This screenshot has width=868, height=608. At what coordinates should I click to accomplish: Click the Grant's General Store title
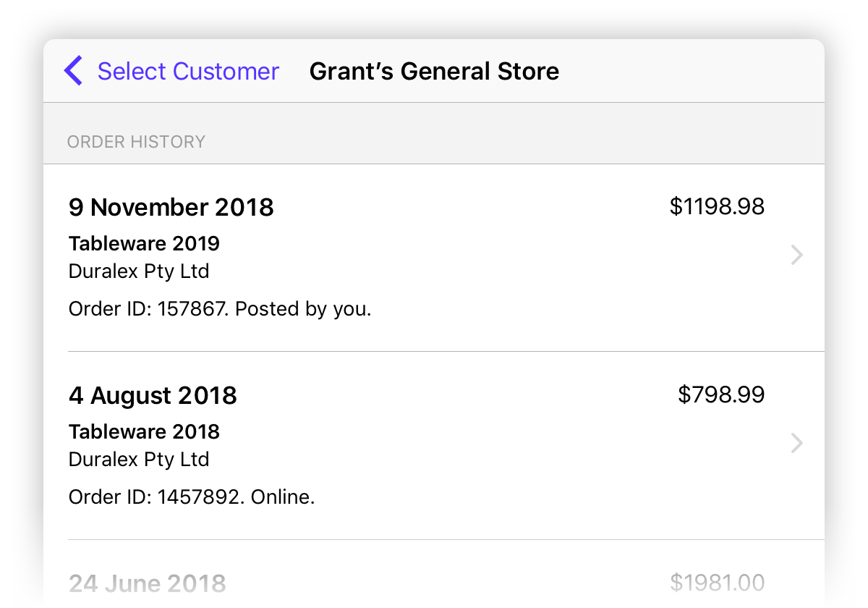pos(434,71)
